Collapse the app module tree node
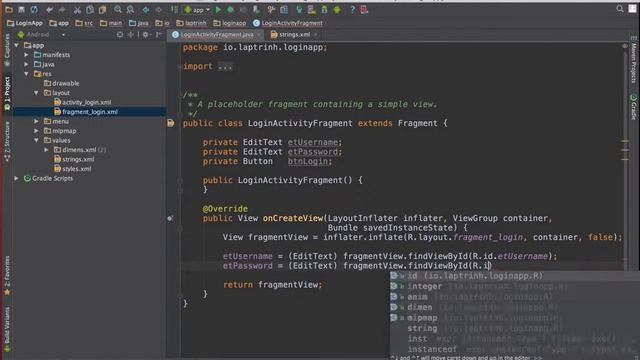The width and height of the screenshot is (640, 360). [x=17, y=45]
